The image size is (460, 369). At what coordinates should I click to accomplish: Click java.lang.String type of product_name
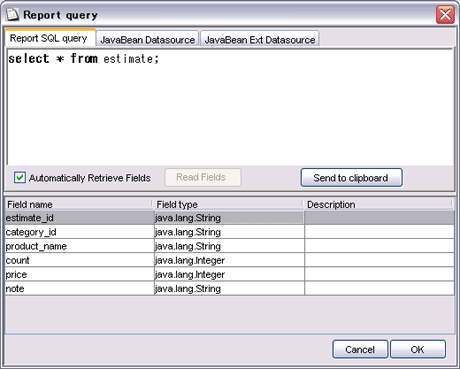click(x=229, y=246)
